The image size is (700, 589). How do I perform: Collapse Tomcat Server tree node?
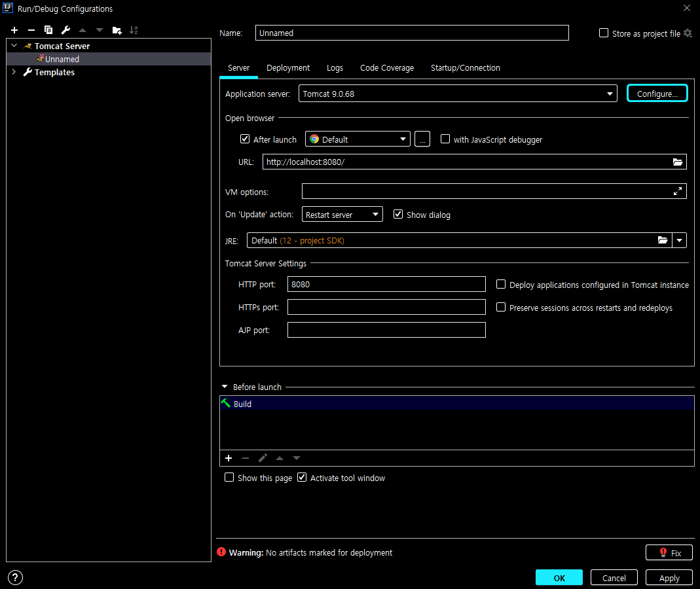coord(14,46)
